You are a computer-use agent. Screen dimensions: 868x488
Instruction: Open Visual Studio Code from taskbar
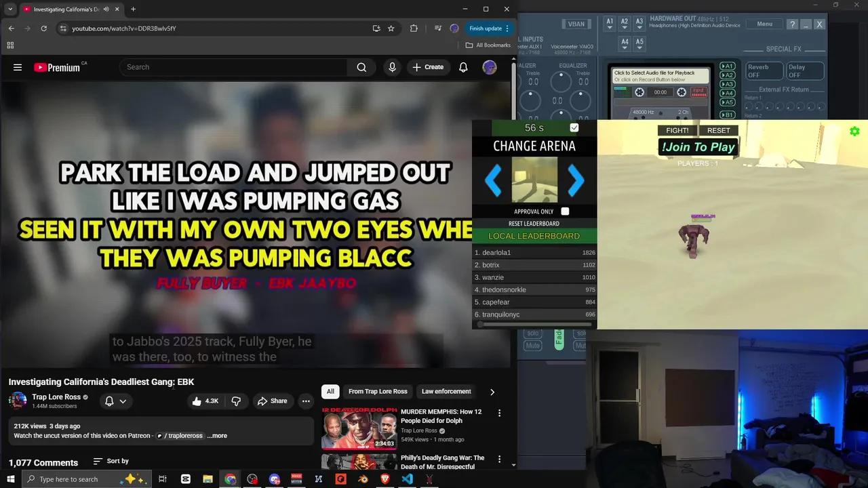coord(407,479)
